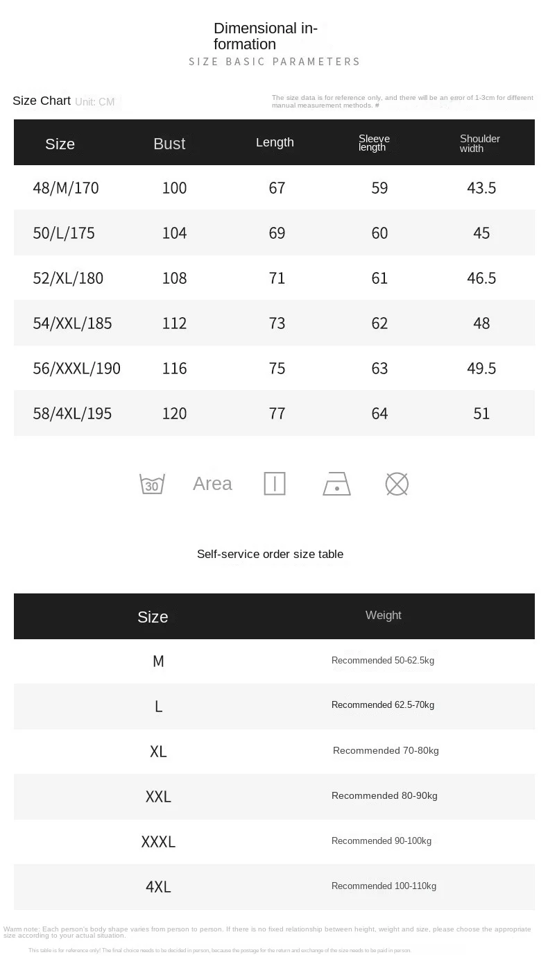The height and width of the screenshot is (980, 548).
Task: Click the Bust column header
Action: (169, 144)
